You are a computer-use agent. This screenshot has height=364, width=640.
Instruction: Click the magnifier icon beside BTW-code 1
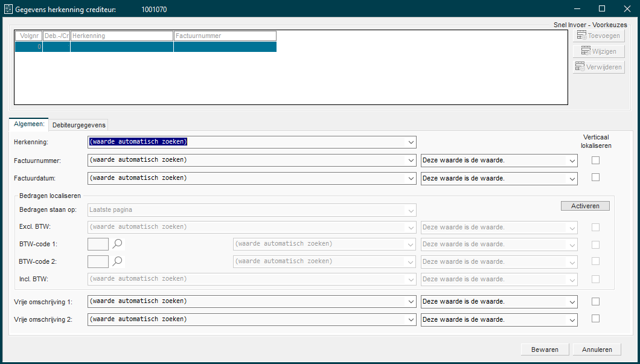pos(118,244)
